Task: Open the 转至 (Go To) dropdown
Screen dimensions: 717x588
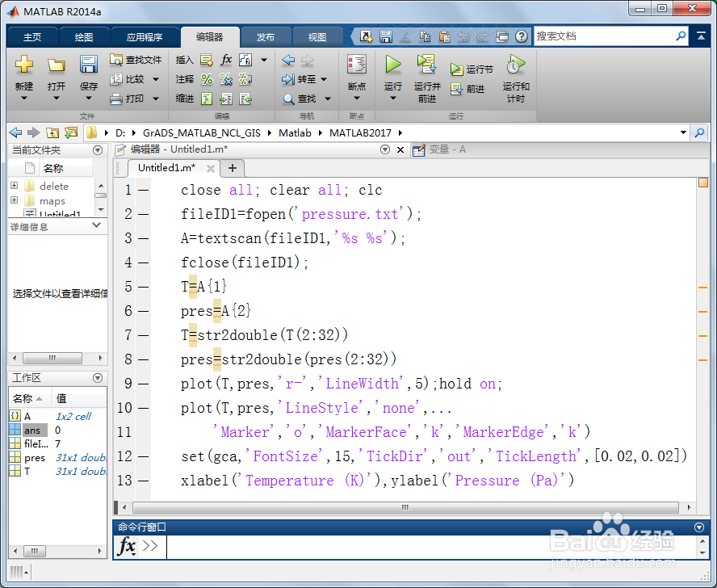Action: pos(324,79)
